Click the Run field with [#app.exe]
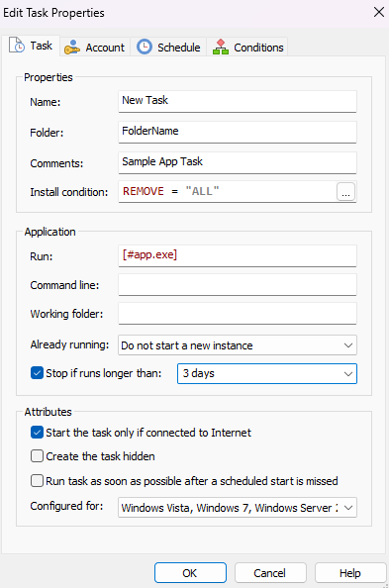389x588 pixels. tap(238, 255)
